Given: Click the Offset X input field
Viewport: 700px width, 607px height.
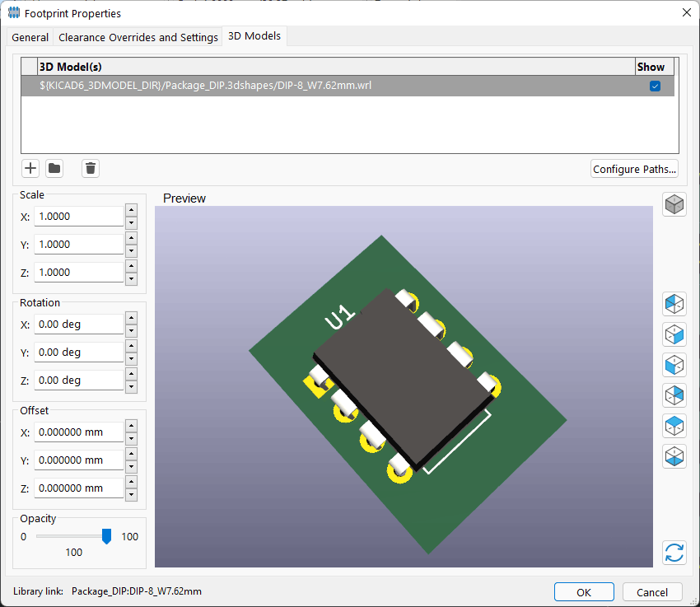Looking at the screenshot, I should click(78, 432).
